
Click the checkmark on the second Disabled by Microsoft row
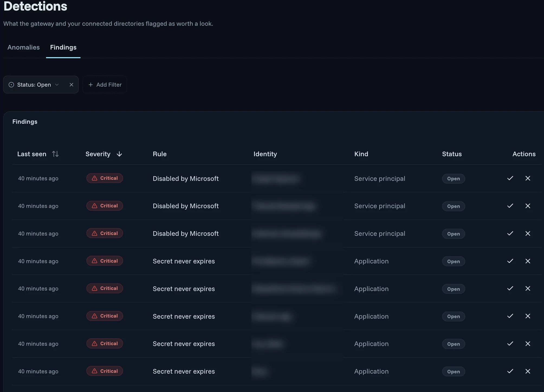pos(510,206)
